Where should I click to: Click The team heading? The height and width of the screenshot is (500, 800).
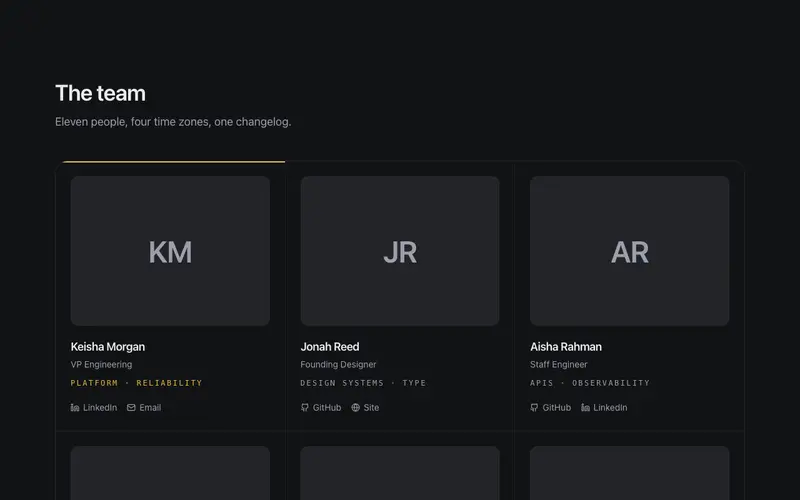(101, 93)
